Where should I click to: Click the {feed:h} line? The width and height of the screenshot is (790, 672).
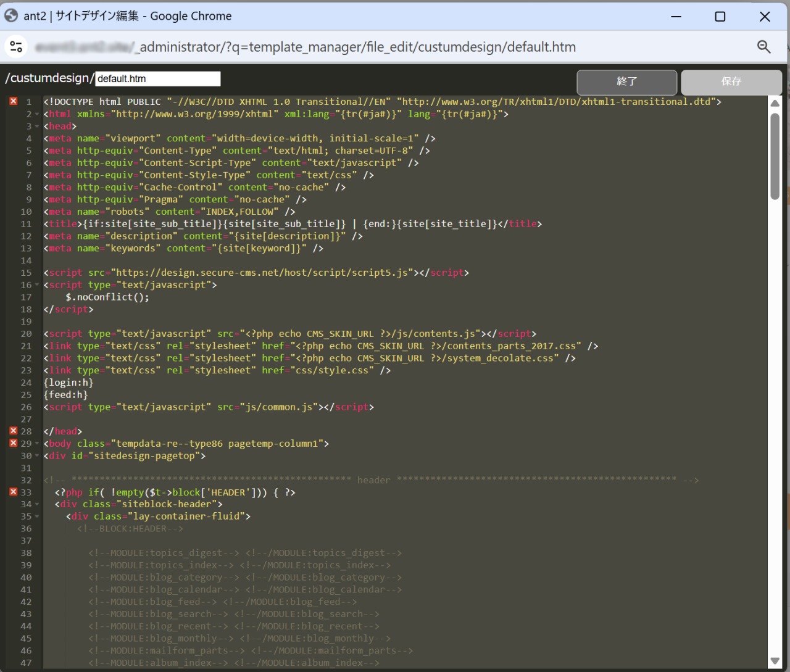click(x=65, y=395)
